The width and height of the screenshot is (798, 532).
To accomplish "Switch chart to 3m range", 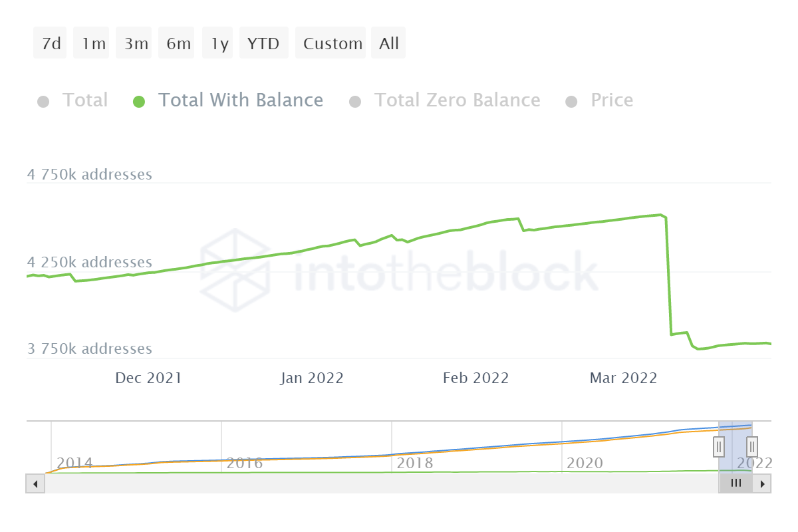I will 136,44.
